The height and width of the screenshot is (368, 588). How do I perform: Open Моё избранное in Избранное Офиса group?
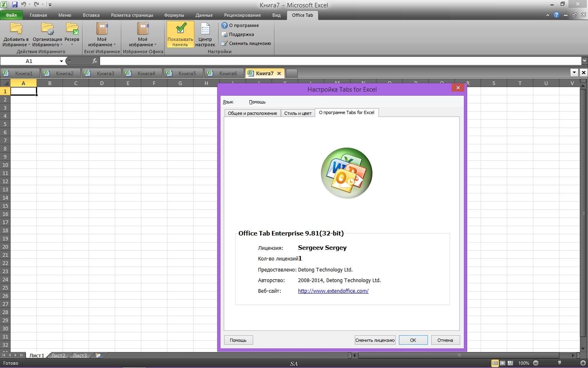tap(143, 35)
